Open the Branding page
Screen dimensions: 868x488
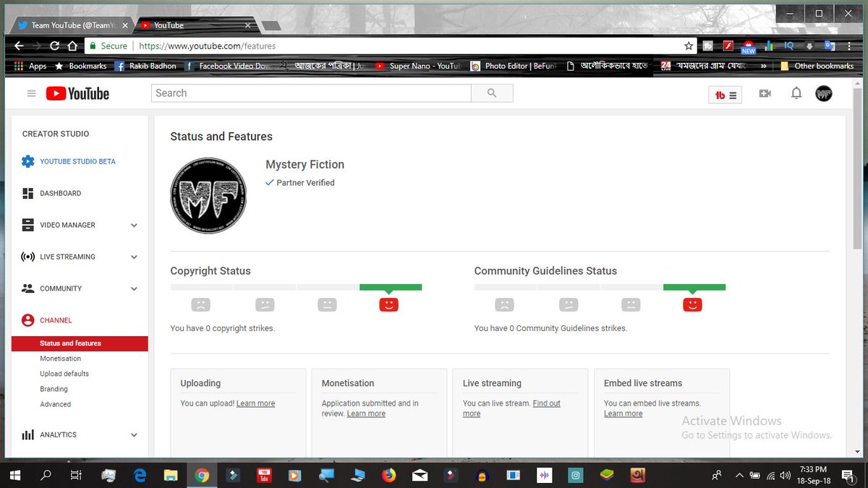click(54, 389)
